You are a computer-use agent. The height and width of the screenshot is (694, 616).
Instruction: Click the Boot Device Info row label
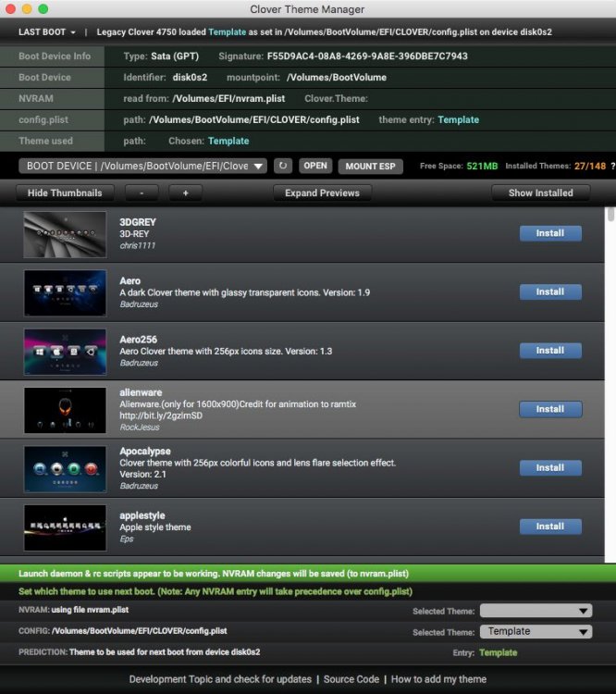[x=55, y=56]
